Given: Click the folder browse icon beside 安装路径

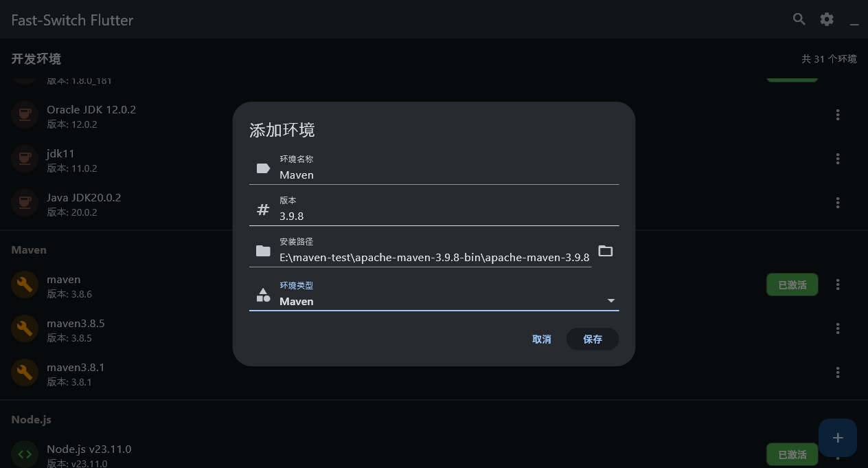Looking at the screenshot, I should coord(605,251).
